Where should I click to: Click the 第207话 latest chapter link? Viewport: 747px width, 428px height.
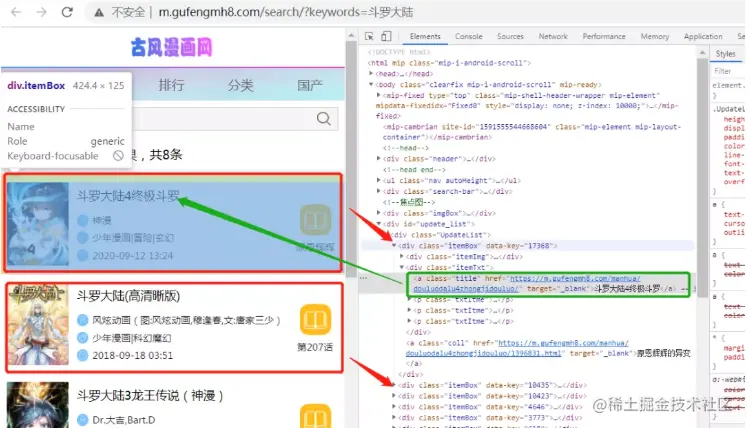click(x=315, y=347)
